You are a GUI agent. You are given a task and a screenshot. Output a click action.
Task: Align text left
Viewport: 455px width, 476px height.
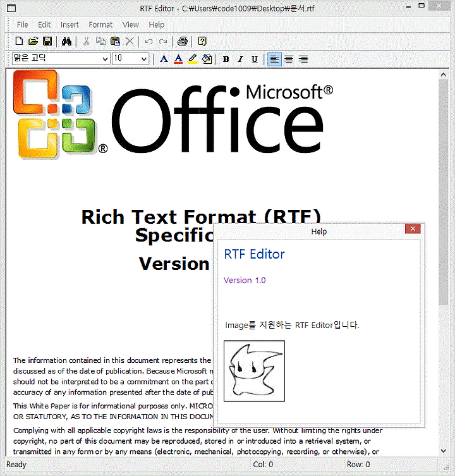click(274, 59)
